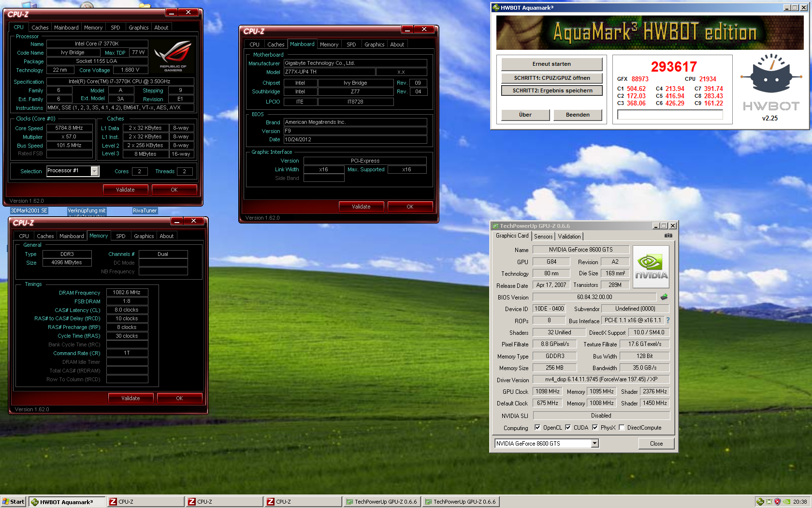
Task: Click the ROG logo in CPU-Z CPU window
Action: tap(173, 56)
